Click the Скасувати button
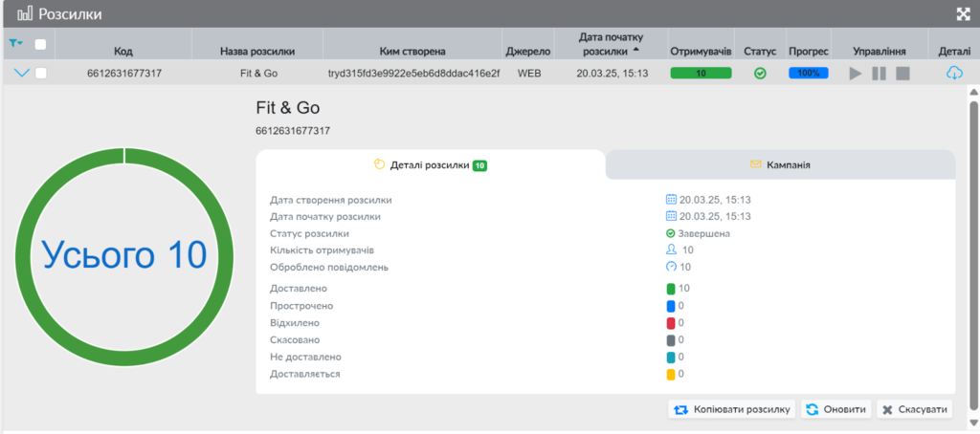 pyautogui.click(x=915, y=409)
